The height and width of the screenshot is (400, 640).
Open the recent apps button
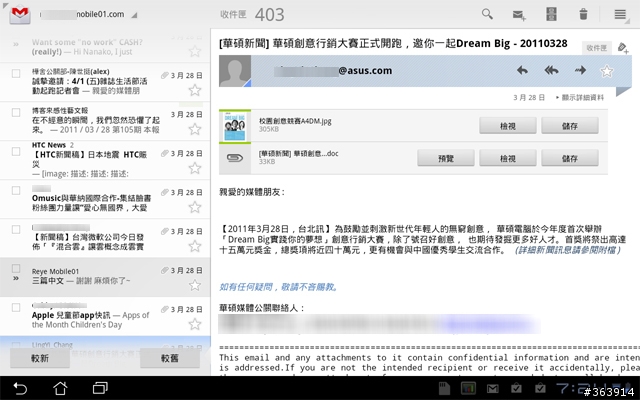pyautogui.click(x=100, y=388)
